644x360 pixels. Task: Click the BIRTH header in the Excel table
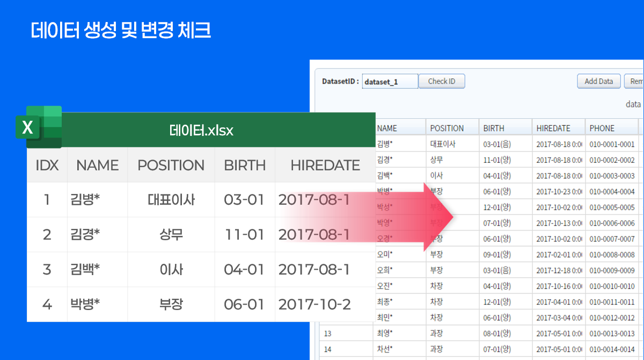click(245, 165)
